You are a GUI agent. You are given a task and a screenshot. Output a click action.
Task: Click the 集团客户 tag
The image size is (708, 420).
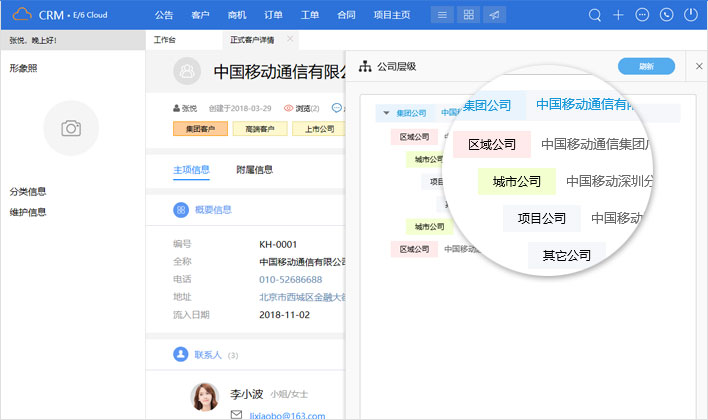(200, 129)
